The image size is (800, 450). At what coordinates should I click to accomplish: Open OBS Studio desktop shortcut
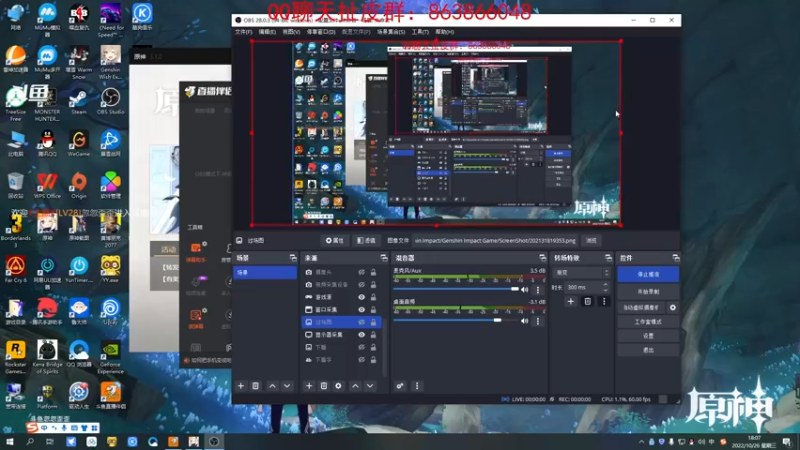[x=110, y=101]
